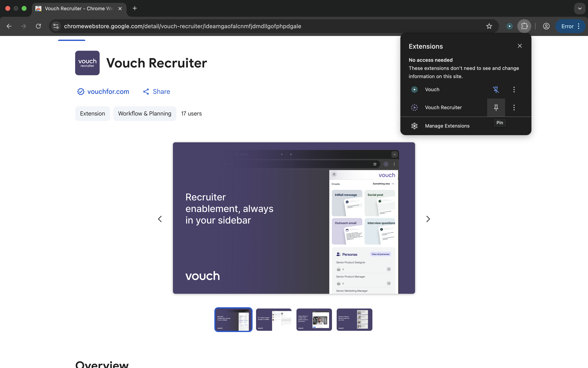
Task: Show the previous screenshot in carousel
Action: click(160, 219)
